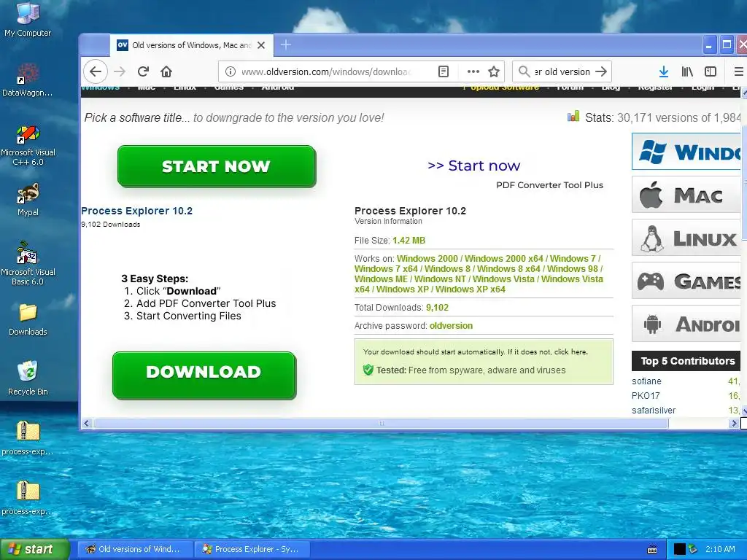Open contributor sofiane link

[x=646, y=381]
